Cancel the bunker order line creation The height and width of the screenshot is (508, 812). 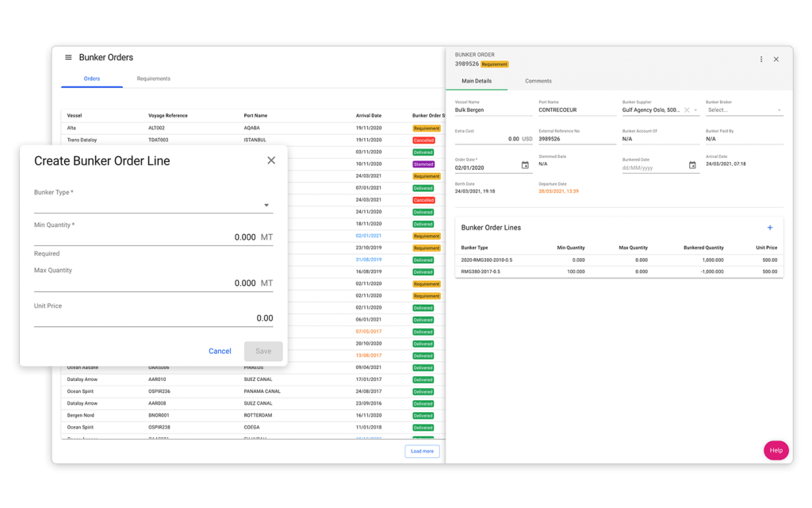click(220, 350)
